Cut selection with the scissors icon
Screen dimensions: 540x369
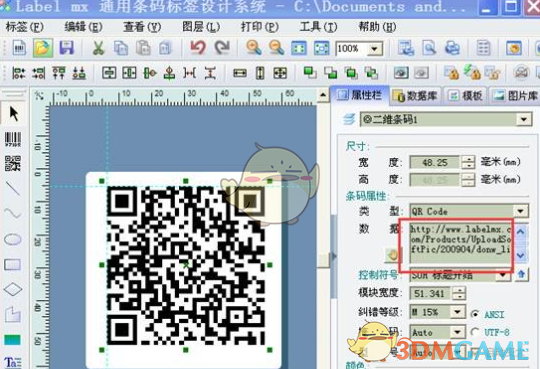click(98, 48)
